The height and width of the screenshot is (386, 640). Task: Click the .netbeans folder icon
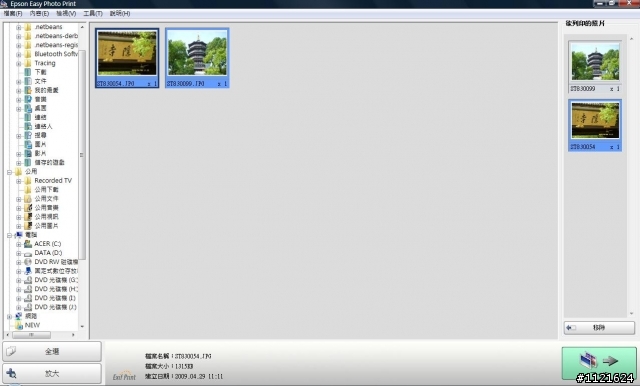[x=28, y=27]
